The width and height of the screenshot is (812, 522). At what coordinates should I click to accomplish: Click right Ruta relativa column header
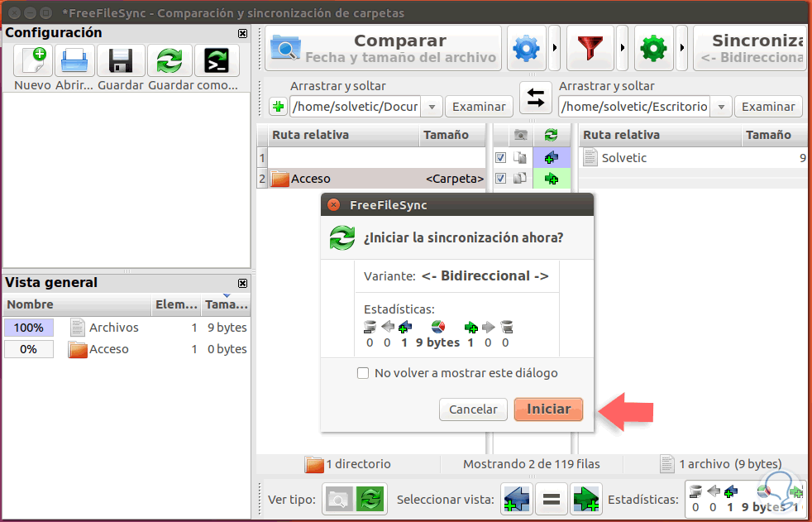pyautogui.click(x=660, y=135)
